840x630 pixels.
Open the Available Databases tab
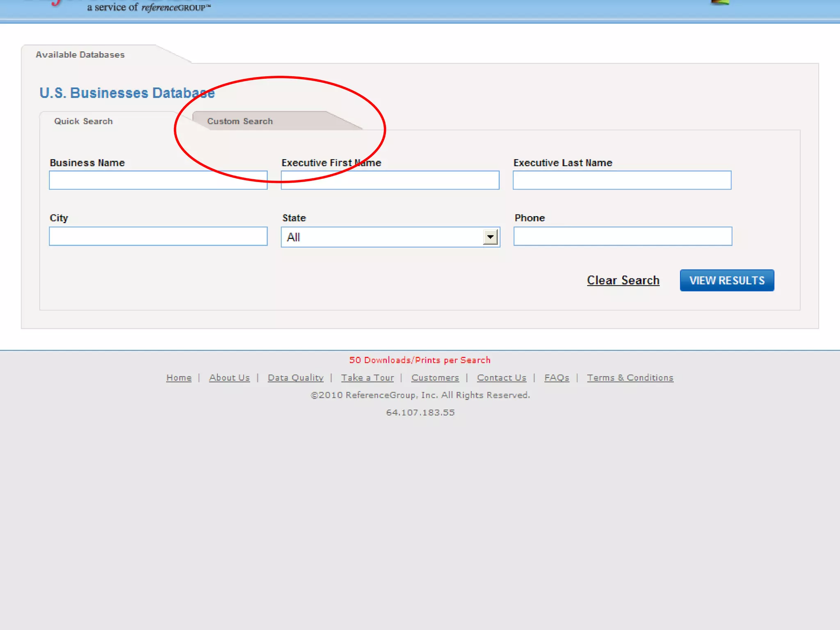[x=80, y=55]
